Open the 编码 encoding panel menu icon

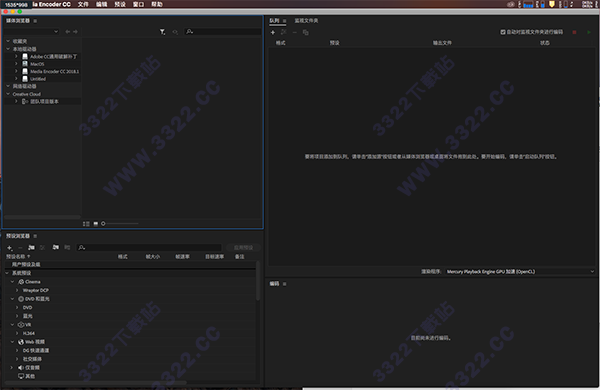(x=284, y=284)
